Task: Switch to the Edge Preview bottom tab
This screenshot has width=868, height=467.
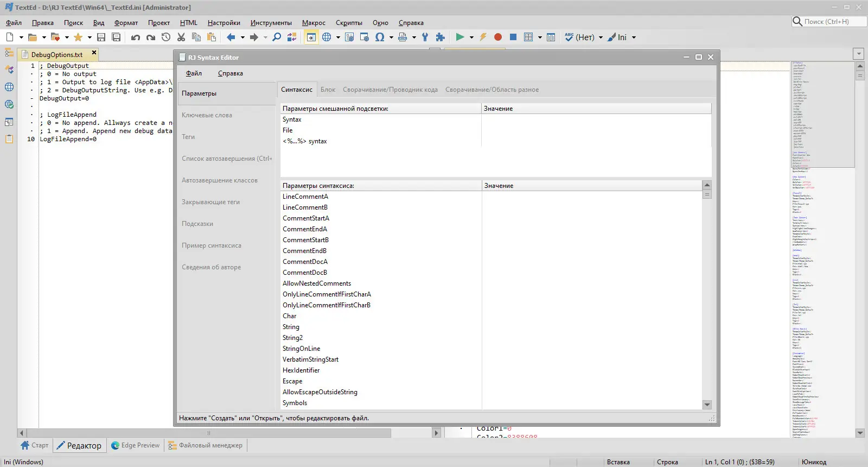Action: 136,445
